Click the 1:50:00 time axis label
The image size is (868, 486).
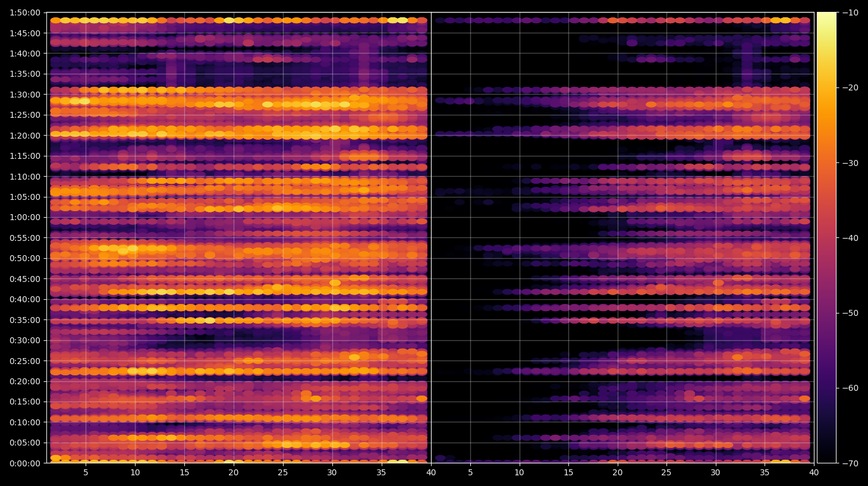click(25, 12)
